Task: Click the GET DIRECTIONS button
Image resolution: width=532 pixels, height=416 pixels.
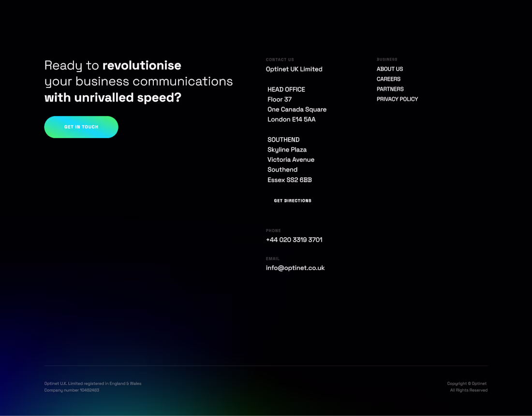Action: [x=293, y=200]
